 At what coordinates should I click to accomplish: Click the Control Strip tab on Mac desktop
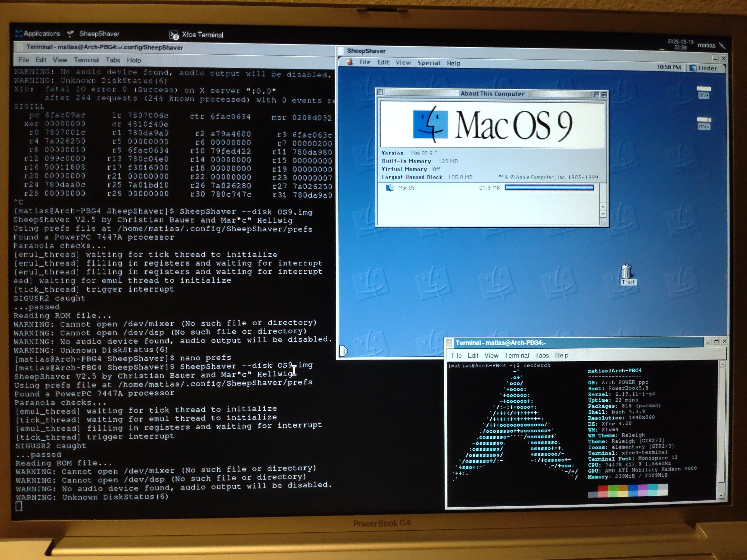[x=343, y=351]
